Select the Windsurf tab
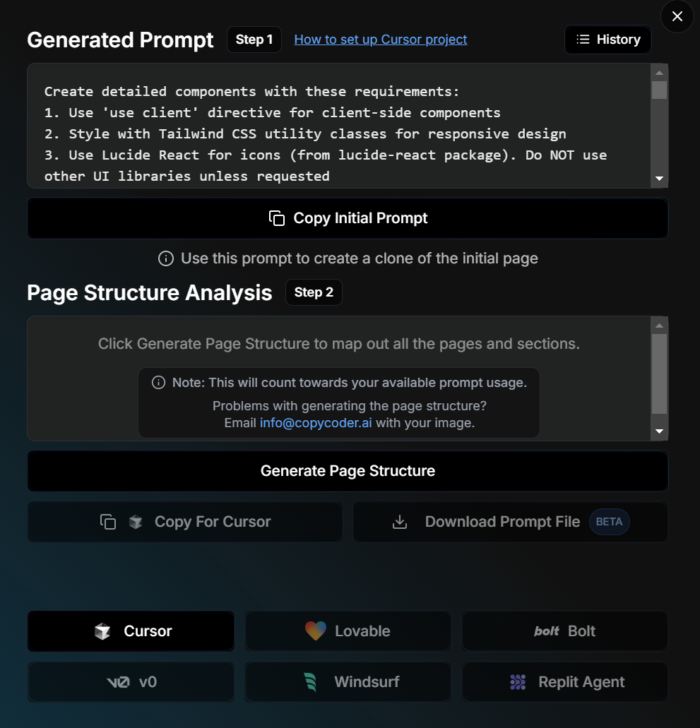This screenshot has height=728, width=700. click(348, 682)
